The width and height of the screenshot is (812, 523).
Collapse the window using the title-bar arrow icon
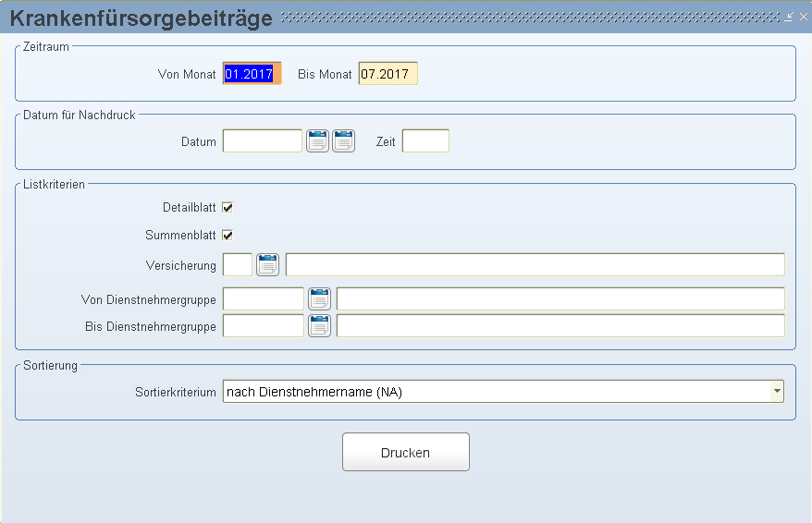tap(789, 17)
